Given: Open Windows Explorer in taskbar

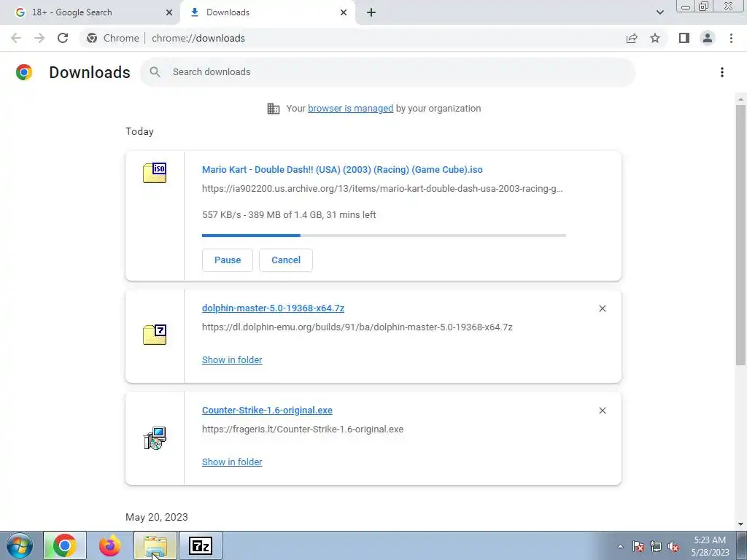Looking at the screenshot, I should pyautogui.click(x=155, y=545).
